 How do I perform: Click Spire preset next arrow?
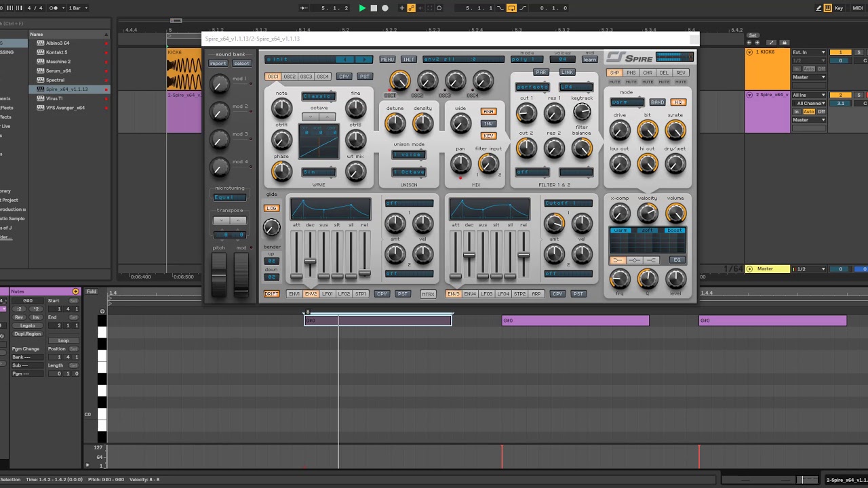tap(364, 60)
